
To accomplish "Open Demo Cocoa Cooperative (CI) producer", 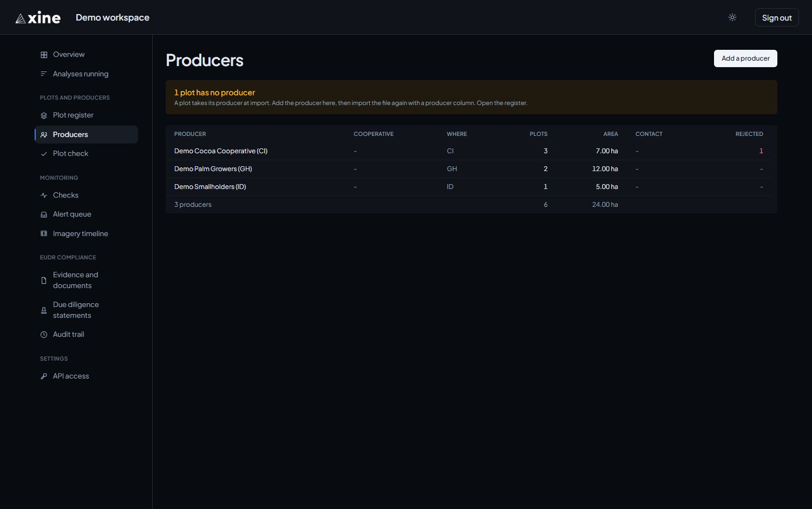I will 221,151.
